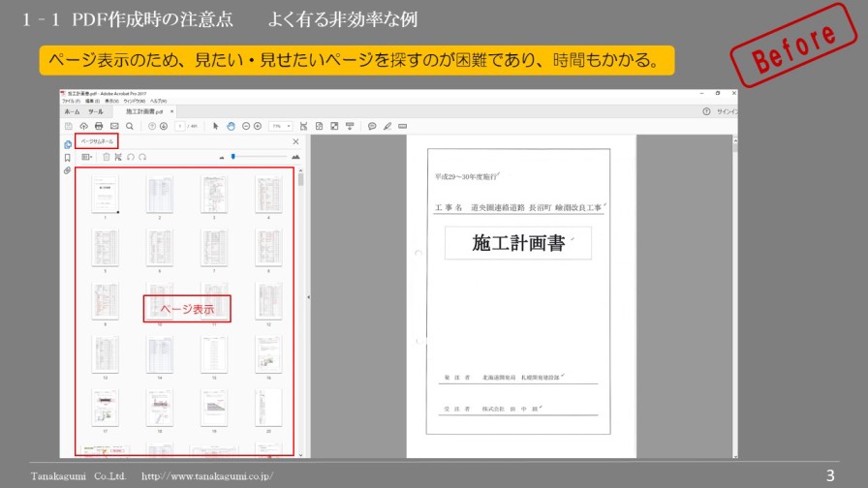Click the add comment speech bubble icon
The image size is (868, 488).
(x=372, y=126)
